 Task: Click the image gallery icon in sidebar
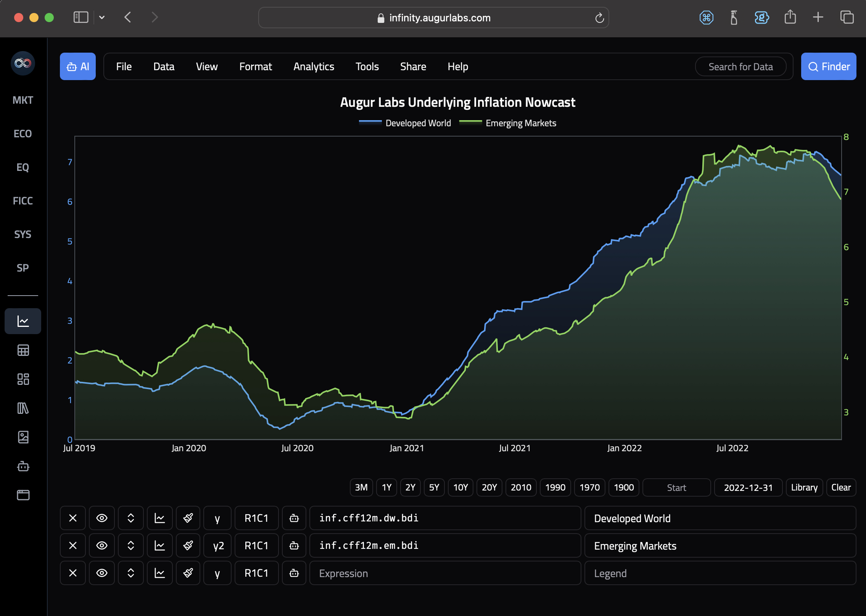pyautogui.click(x=23, y=437)
